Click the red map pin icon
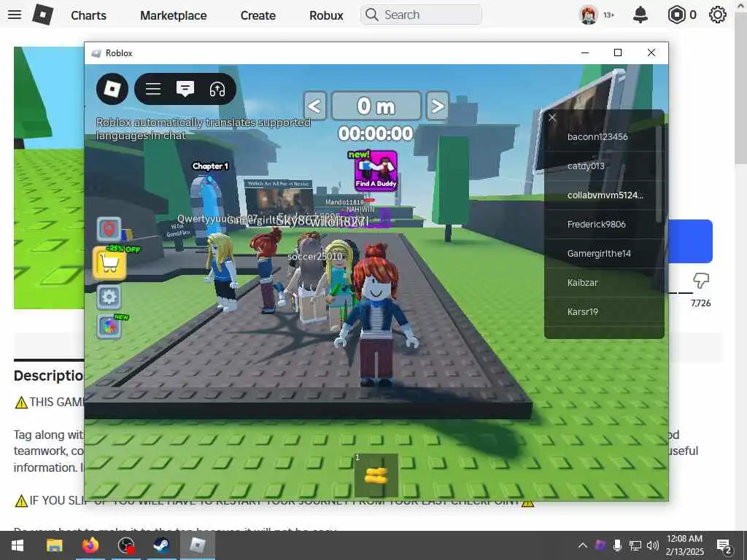 point(109,229)
